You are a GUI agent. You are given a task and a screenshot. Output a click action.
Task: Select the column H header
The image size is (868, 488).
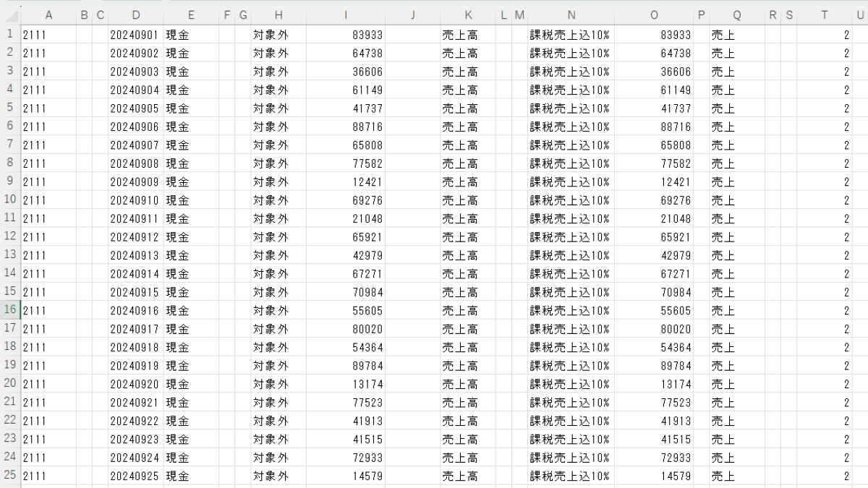[278, 15]
